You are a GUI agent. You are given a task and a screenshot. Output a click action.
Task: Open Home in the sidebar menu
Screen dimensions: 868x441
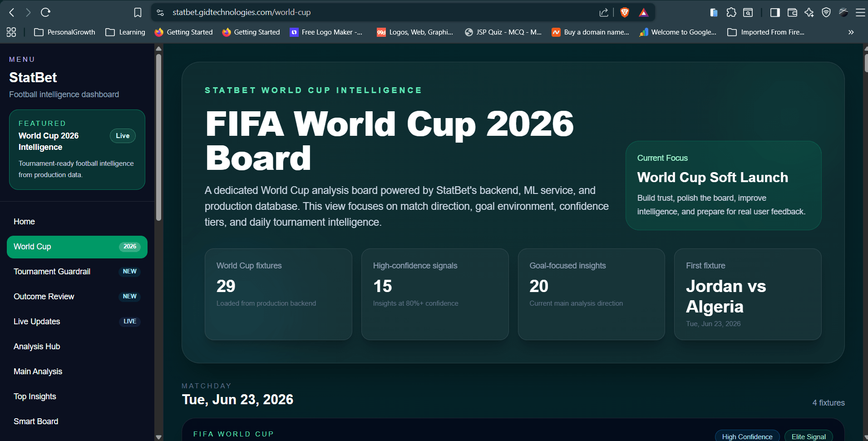point(77,222)
